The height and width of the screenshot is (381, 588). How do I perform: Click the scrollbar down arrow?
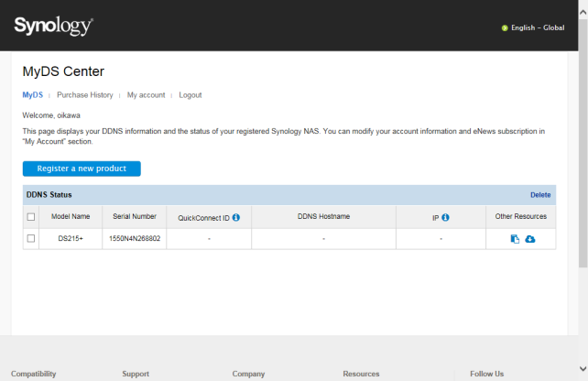pyautogui.click(x=583, y=368)
